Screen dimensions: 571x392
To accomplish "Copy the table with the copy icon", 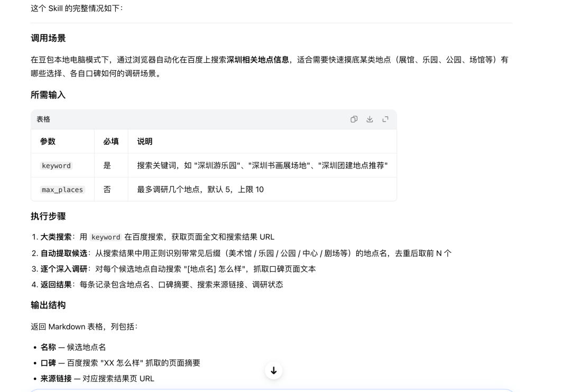I will click(354, 119).
